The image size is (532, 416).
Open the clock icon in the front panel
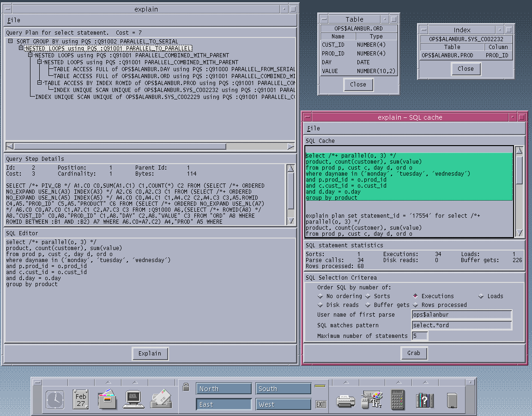point(55,399)
